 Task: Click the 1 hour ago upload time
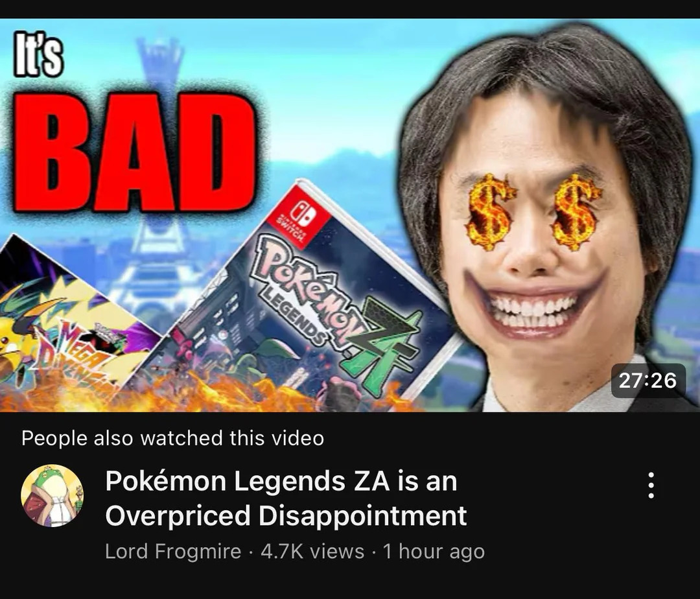coord(434,551)
